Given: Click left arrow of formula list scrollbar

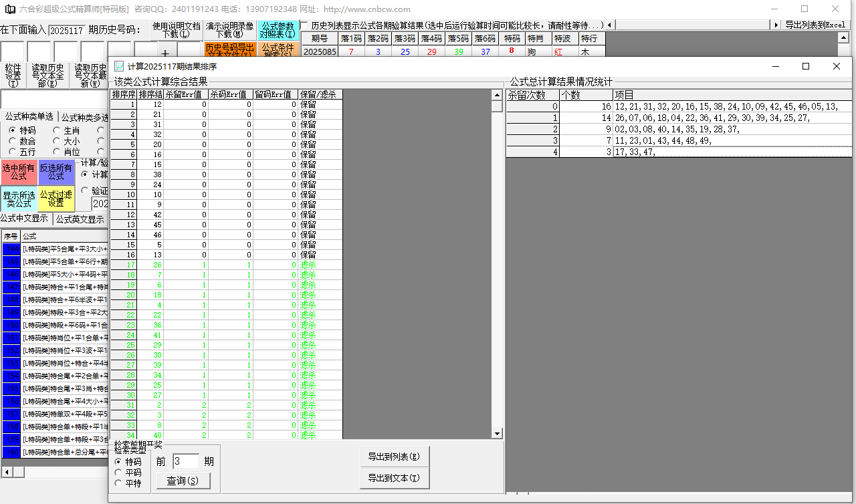Looking at the screenshot, I should click(x=6, y=472).
